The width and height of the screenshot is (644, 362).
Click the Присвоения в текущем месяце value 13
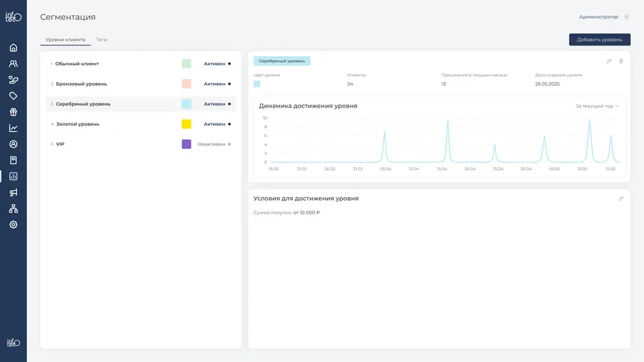(x=444, y=84)
